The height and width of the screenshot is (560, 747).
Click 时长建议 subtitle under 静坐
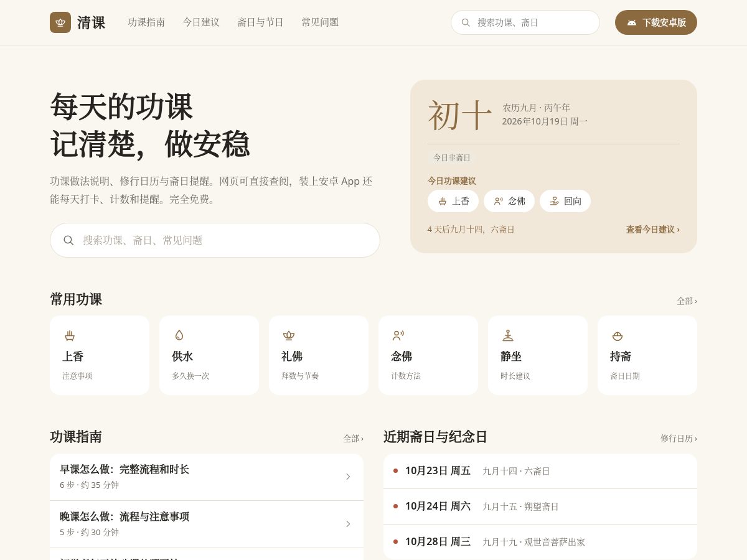click(515, 376)
